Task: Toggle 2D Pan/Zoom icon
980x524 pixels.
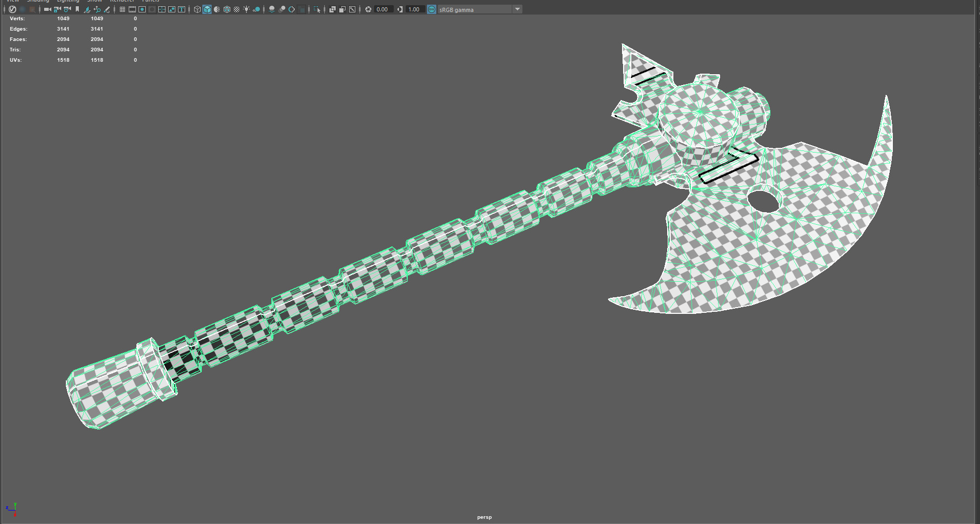Action: click(x=97, y=9)
